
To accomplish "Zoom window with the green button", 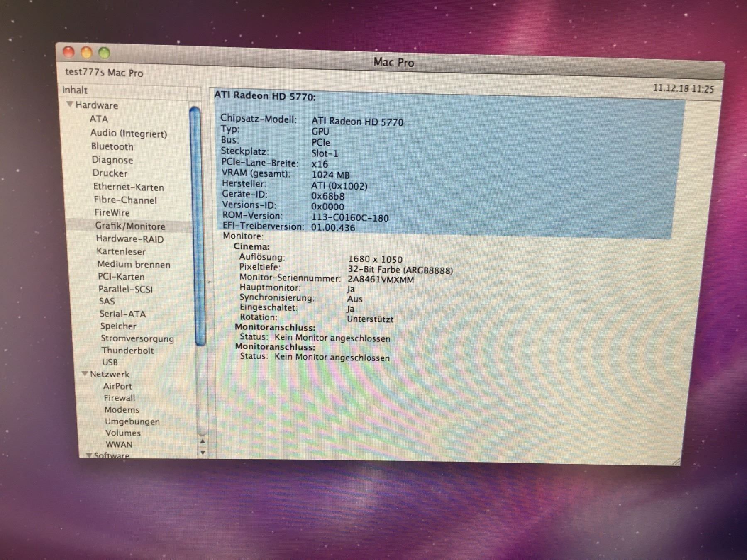I will click(x=104, y=53).
